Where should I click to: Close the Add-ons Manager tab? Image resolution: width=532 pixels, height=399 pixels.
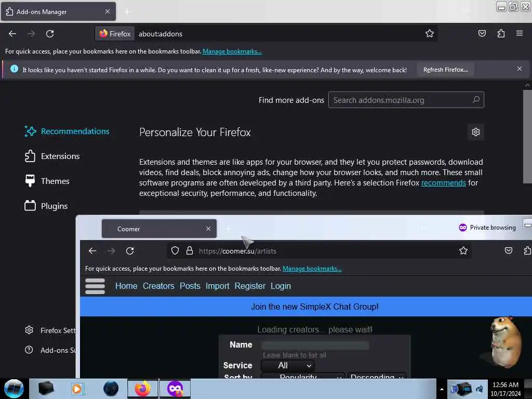(107, 11)
